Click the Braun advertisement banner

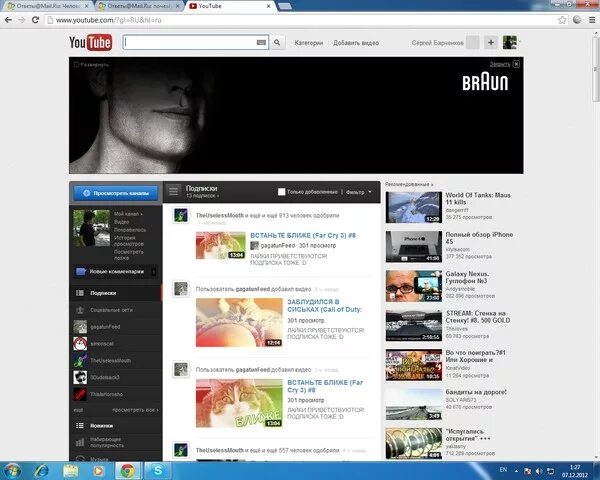[x=296, y=115]
